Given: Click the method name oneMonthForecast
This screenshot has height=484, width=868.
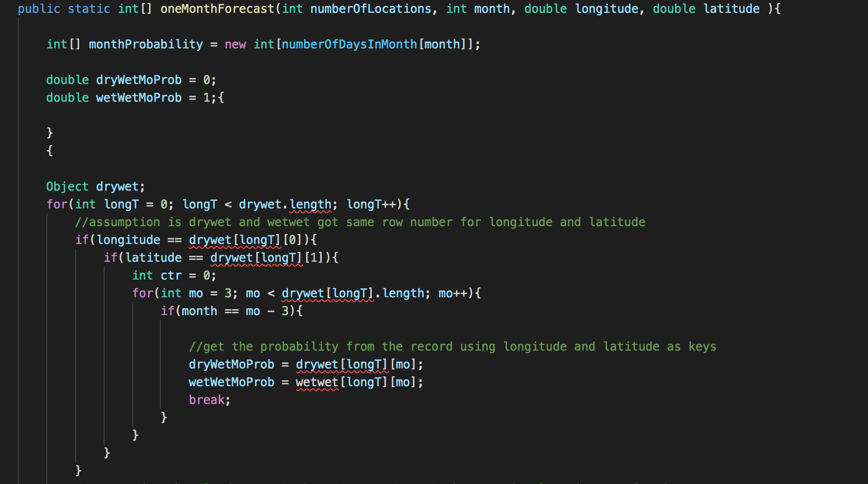Looking at the screenshot, I should click(216, 8).
